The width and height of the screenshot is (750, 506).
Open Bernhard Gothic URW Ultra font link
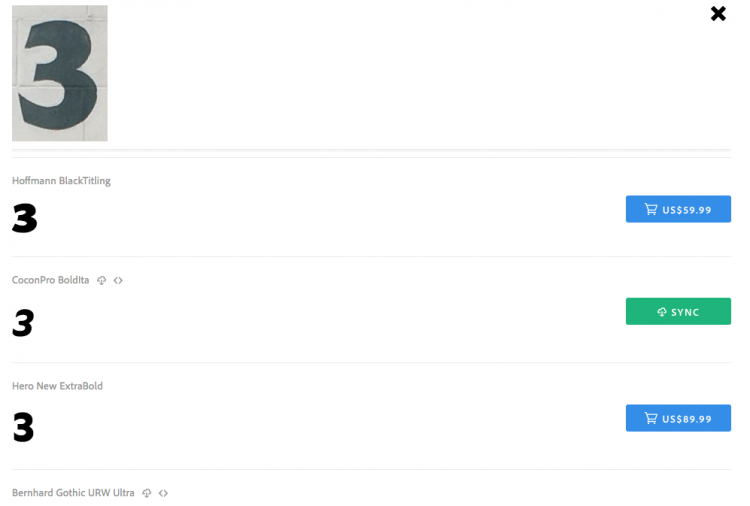click(73, 493)
